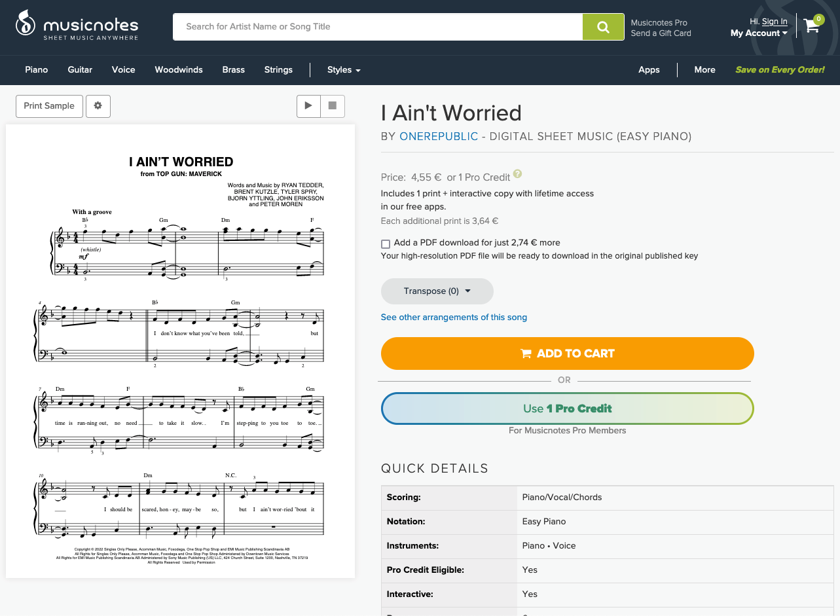Open the Transpose (0) dropdown
Image resolution: width=840 pixels, height=616 pixels.
(x=437, y=291)
